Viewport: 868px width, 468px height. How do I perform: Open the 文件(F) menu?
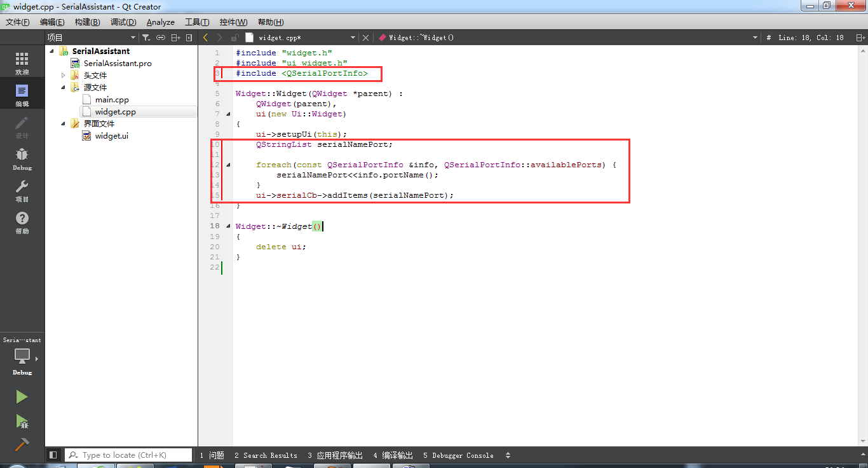(18, 22)
